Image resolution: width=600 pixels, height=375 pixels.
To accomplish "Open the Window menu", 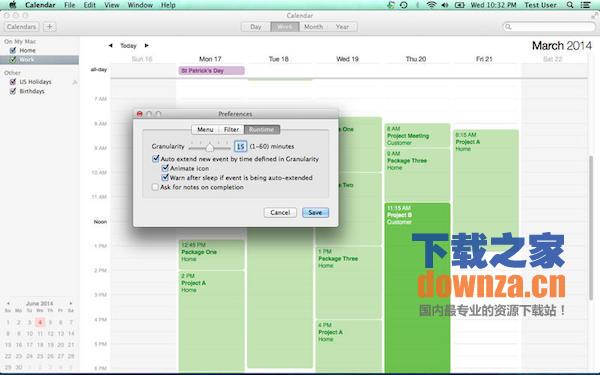I will coord(140,5).
